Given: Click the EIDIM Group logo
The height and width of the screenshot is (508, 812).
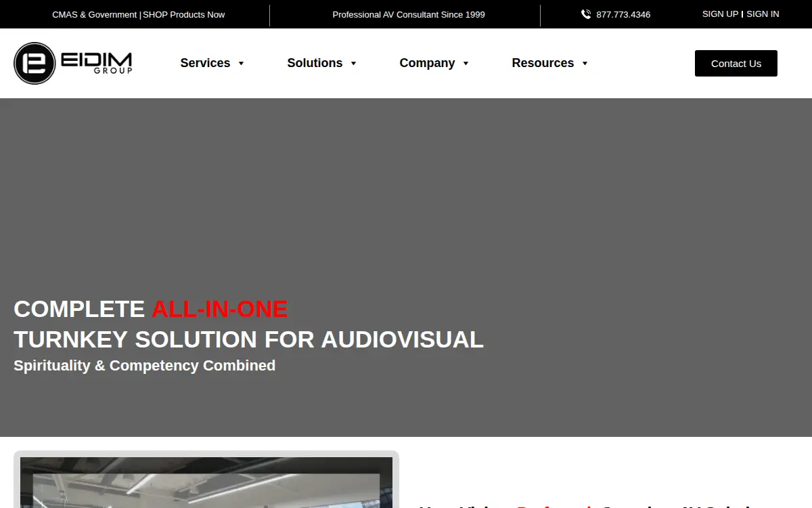Looking at the screenshot, I should pos(73,63).
